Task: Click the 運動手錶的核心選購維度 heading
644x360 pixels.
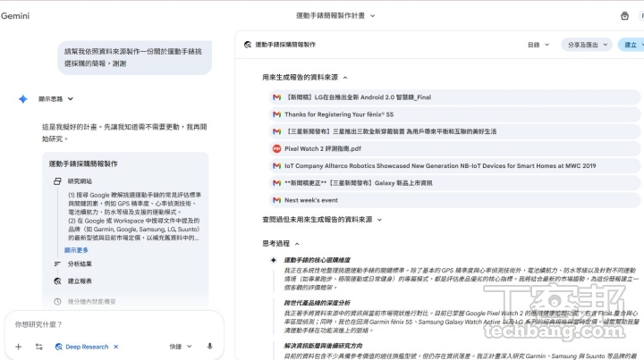Action: [317, 260]
